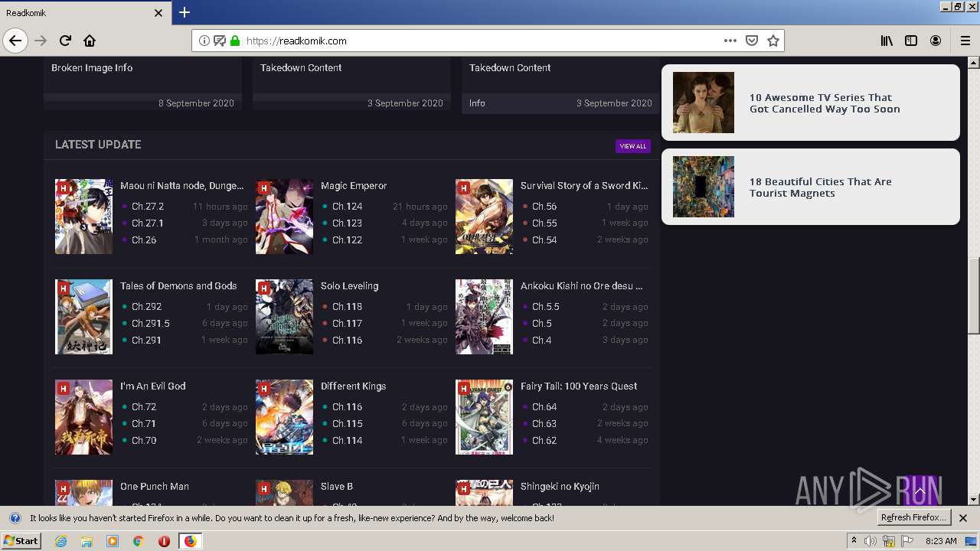This screenshot has width=980, height=551.
Task: Open the Library icon in toolbar
Action: [887, 41]
